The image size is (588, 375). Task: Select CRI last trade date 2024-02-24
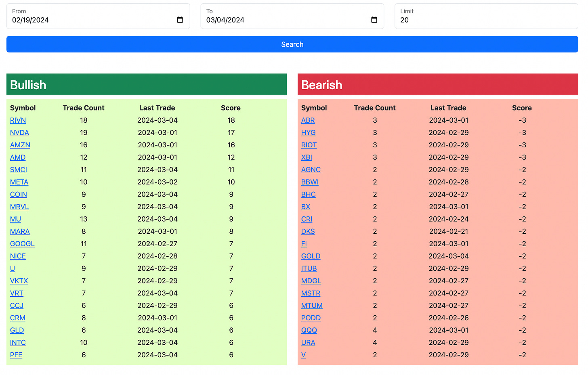449,219
